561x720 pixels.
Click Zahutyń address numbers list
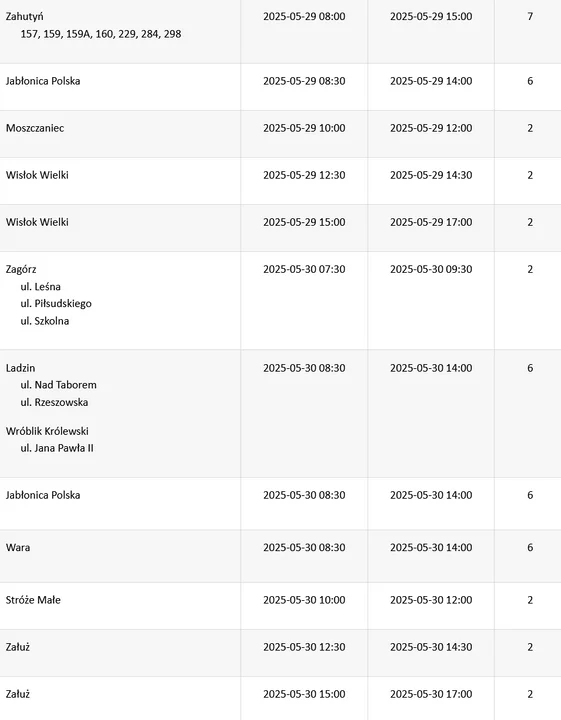pos(101,34)
